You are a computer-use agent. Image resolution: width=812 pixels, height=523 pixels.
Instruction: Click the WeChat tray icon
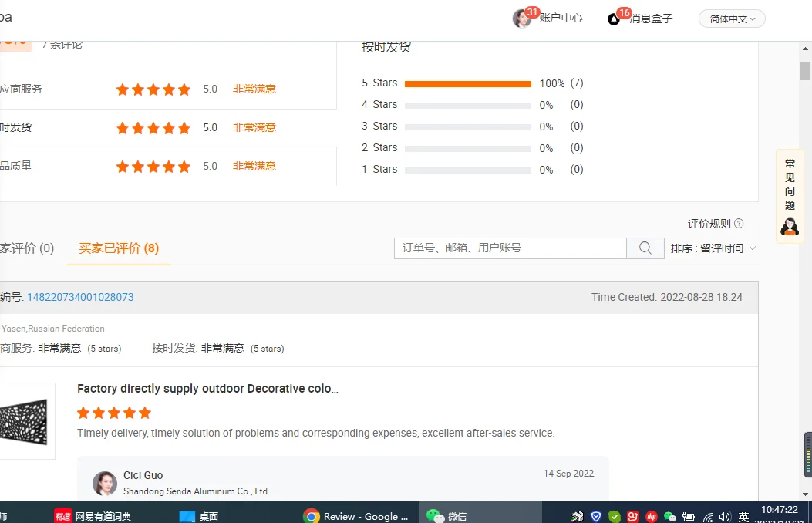[670, 516]
